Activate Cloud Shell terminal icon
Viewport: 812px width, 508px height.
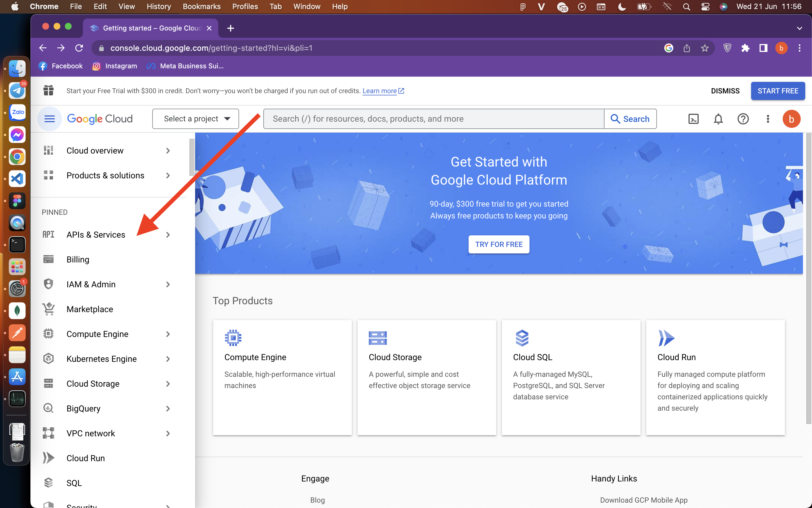pyautogui.click(x=693, y=119)
